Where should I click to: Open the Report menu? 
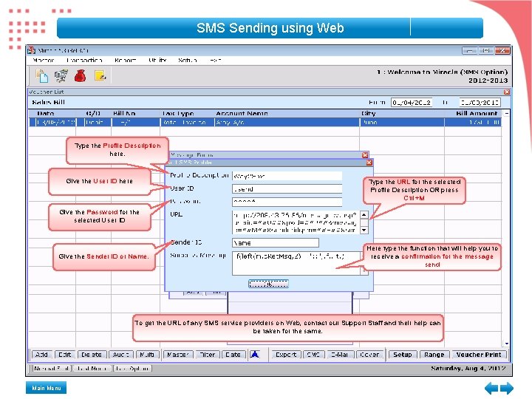(x=125, y=61)
